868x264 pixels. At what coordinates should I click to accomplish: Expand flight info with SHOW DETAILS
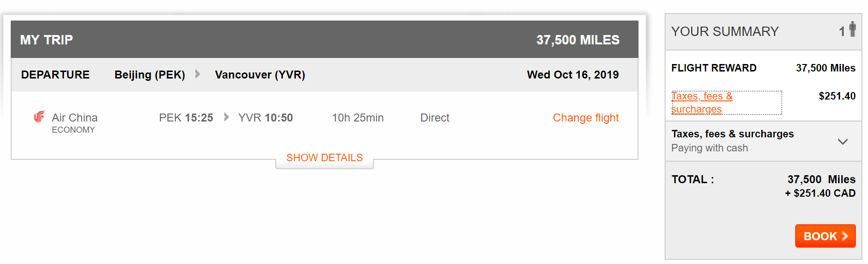pyautogui.click(x=325, y=158)
